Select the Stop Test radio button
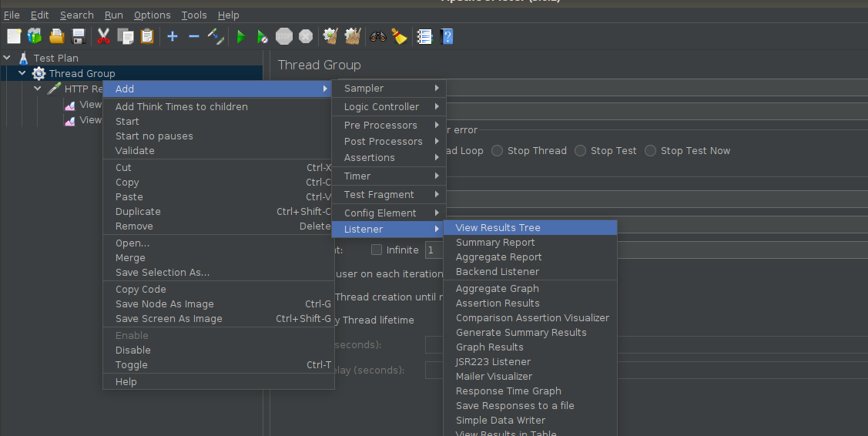Screen dimensions: 868x436 (580, 151)
